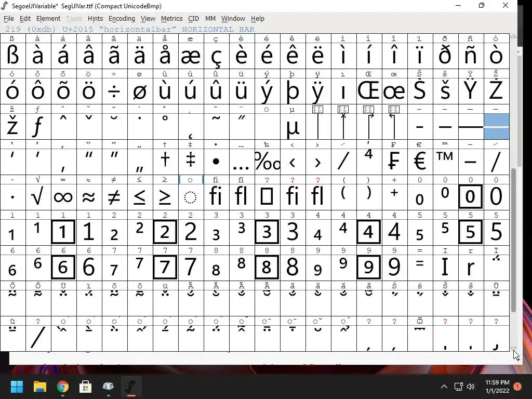Viewport: 532px width, 399px height.
Task: Open the File menu
Action: 9,19
